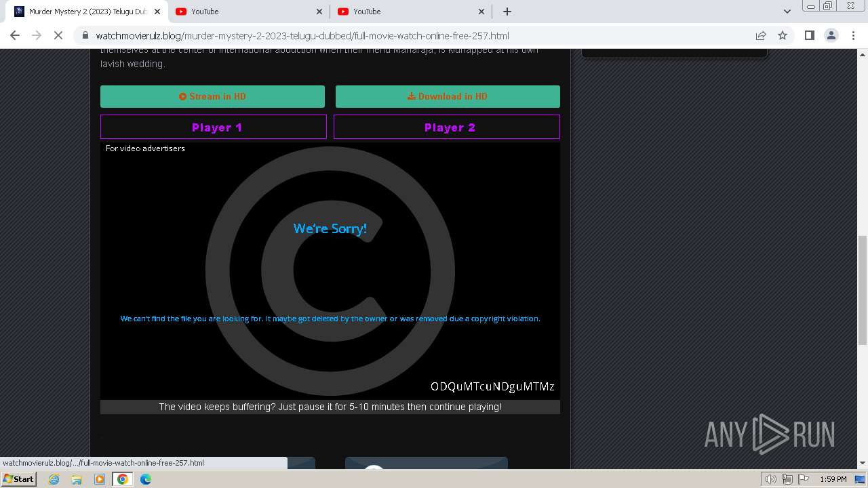Open a new browser tab
This screenshot has height=488, width=868.
point(507,12)
